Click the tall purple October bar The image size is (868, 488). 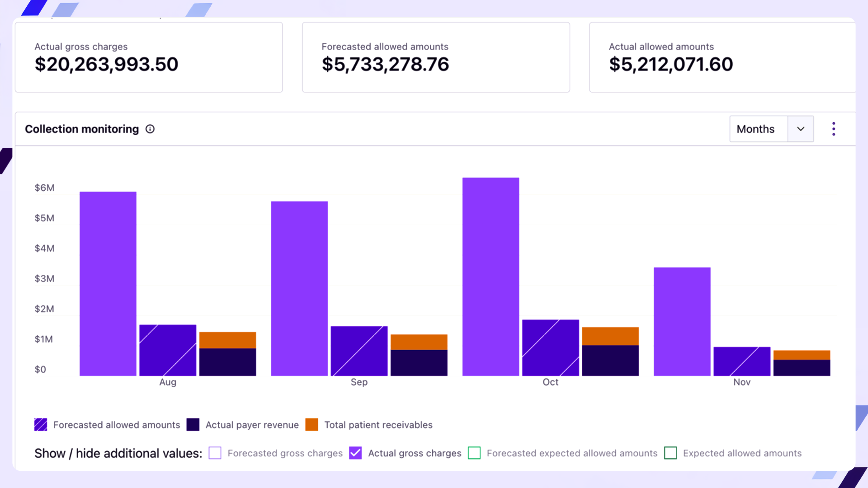click(491, 276)
